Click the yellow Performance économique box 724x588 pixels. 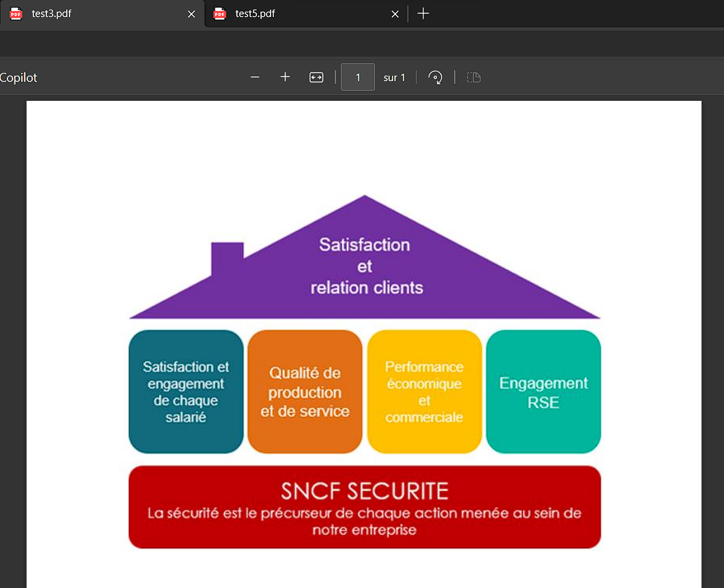point(424,392)
